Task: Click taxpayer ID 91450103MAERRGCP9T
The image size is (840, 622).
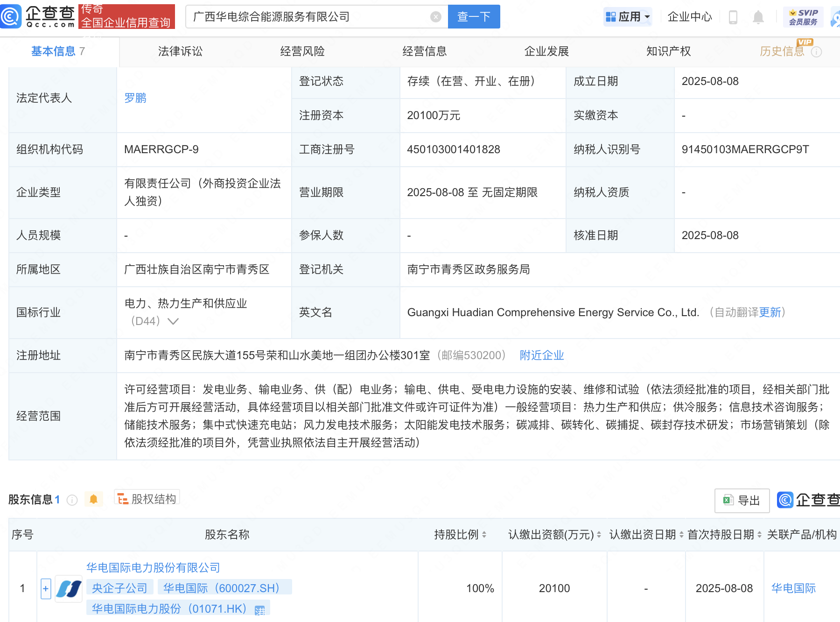Action: (x=745, y=149)
